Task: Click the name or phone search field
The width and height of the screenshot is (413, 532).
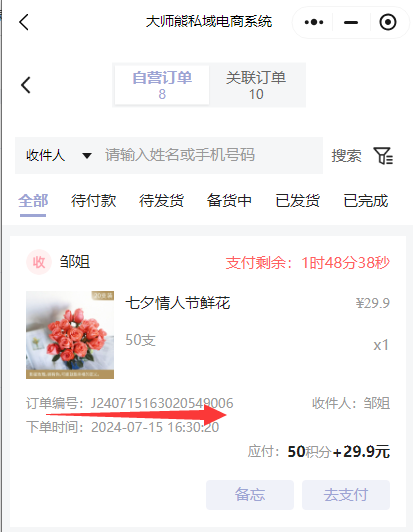Action: pyautogui.click(x=210, y=155)
